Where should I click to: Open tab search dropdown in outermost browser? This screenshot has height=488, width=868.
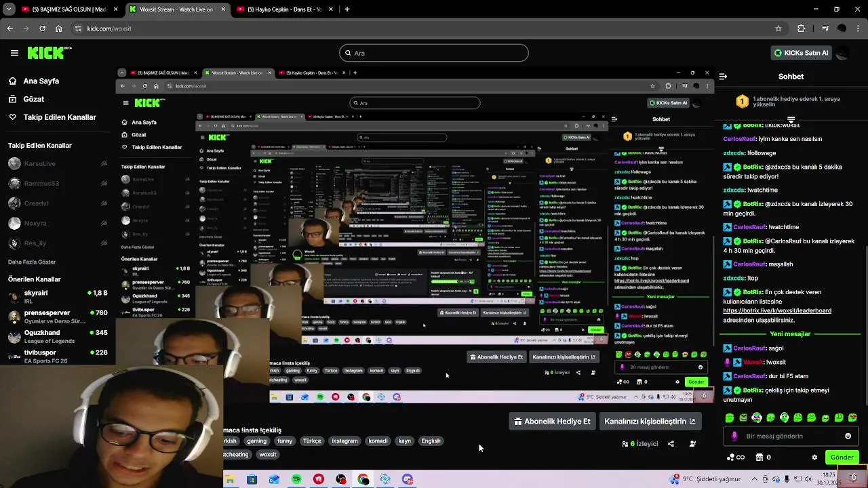[x=9, y=9]
